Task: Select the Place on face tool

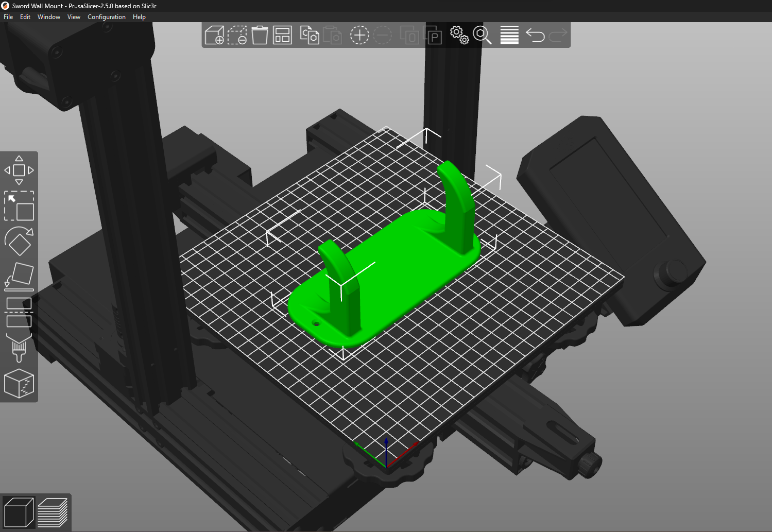Action: pyautogui.click(x=19, y=277)
